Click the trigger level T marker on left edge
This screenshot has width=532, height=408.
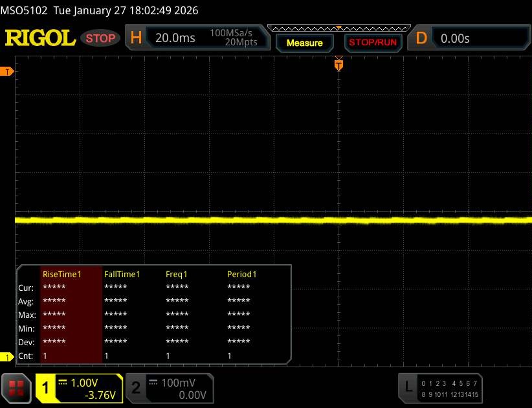(8, 71)
